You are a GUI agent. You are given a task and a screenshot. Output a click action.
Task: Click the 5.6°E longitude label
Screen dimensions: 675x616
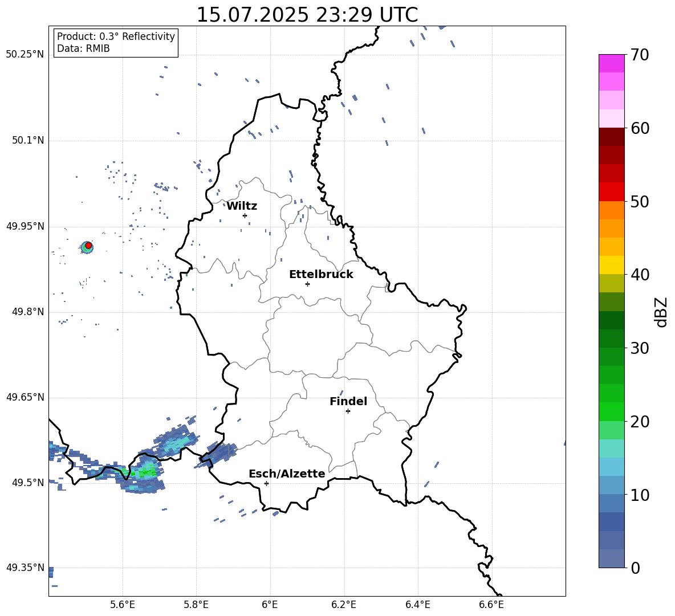[123, 605]
